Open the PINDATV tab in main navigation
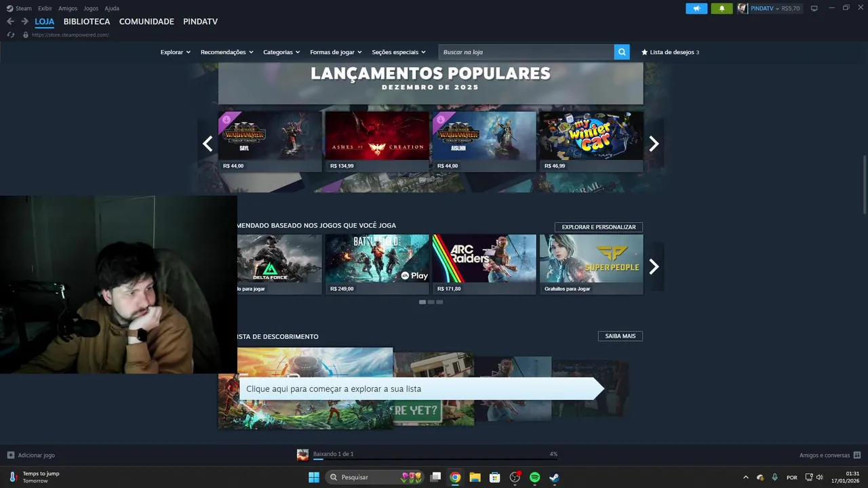Image resolution: width=868 pixels, height=488 pixels. pos(200,22)
